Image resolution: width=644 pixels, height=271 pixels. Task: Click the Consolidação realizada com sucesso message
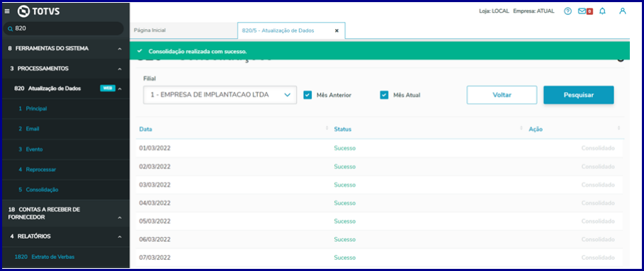click(198, 52)
